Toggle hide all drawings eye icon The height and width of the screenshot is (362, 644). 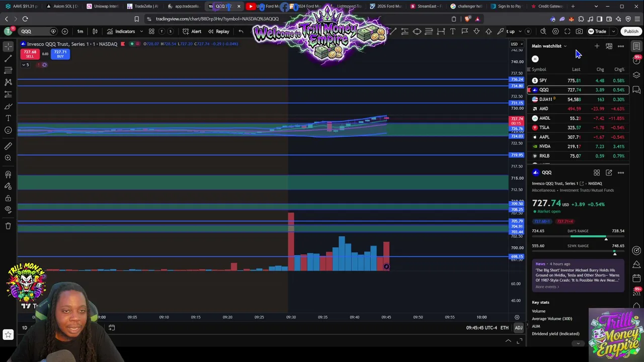click(8, 210)
